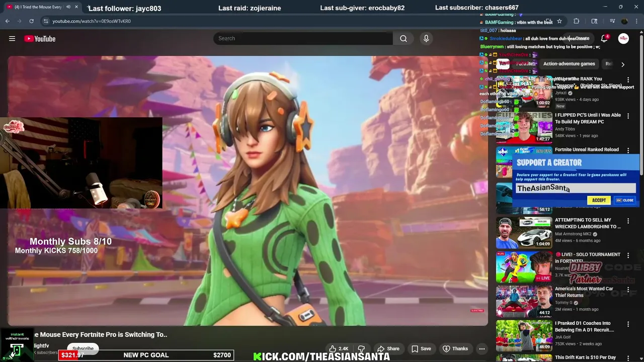
Task: Close the YouTube browser tab
Action: [76, 7]
